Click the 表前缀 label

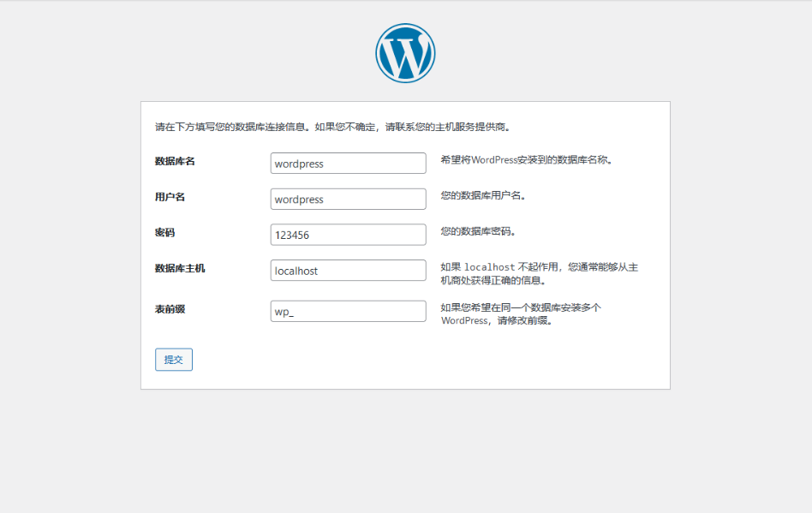[x=170, y=309]
